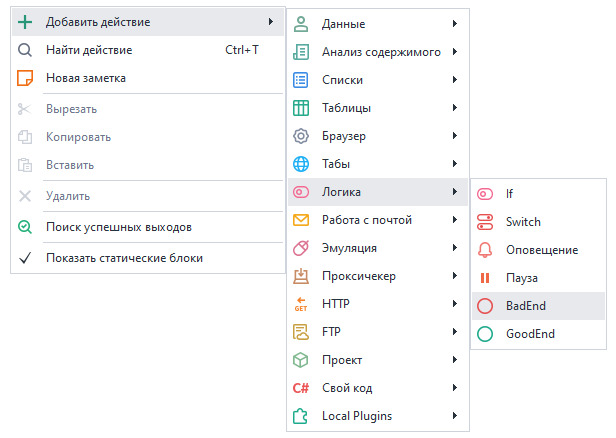This screenshot has width=616, height=438.
Task: Click the HTTP GET icon
Action: tap(301, 304)
